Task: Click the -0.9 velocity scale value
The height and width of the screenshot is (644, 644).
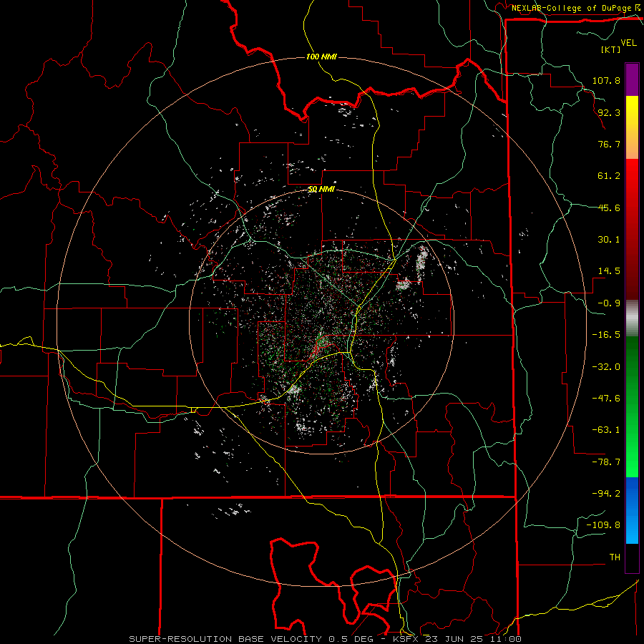Action: pyautogui.click(x=609, y=303)
